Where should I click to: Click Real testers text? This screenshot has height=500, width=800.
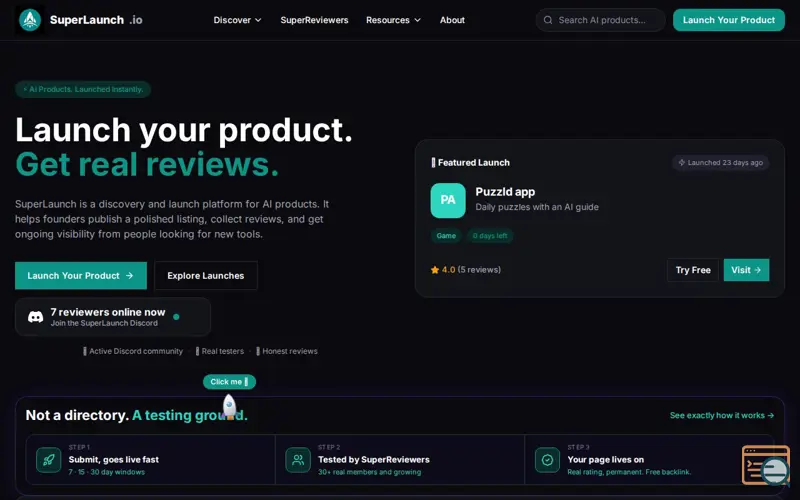pyautogui.click(x=222, y=351)
